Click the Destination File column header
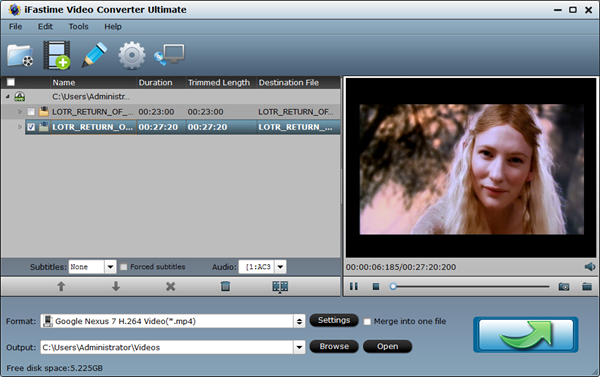 (x=298, y=82)
